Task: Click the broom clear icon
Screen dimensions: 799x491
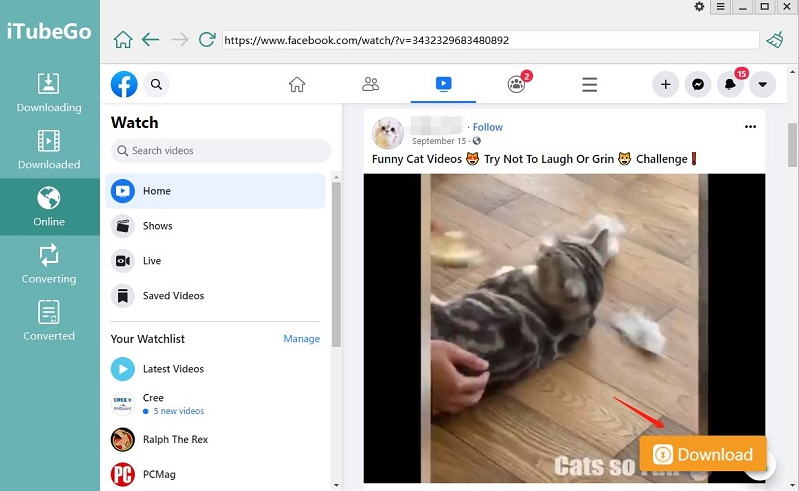Action: (x=775, y=40)
